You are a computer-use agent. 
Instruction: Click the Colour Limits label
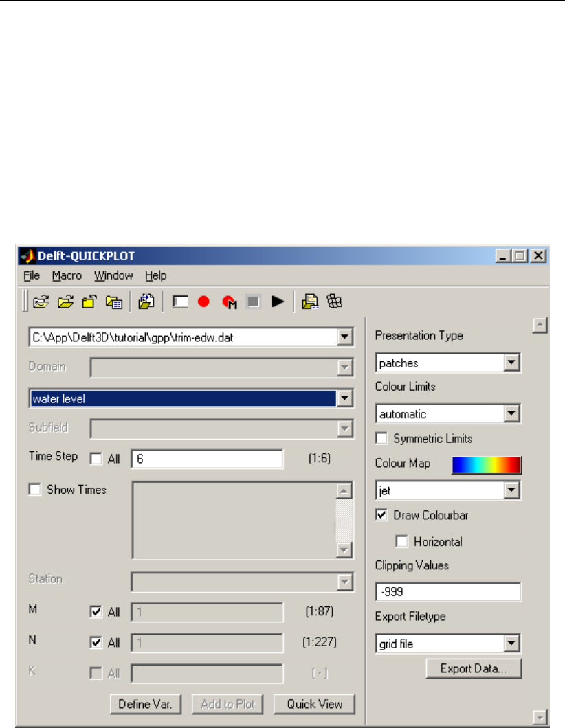[405, 387]
